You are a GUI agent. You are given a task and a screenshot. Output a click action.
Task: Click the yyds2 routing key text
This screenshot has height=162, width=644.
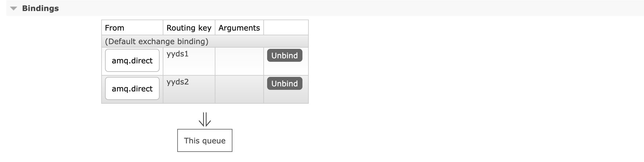[178, 82]
